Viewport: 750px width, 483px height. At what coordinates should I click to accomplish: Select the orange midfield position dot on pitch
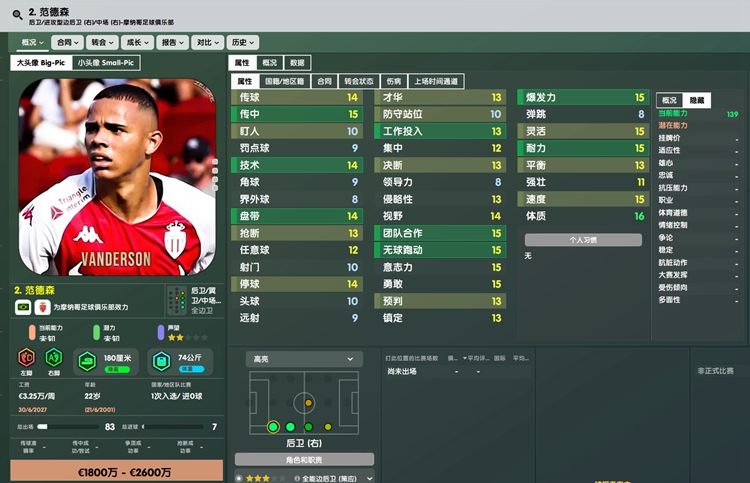309,403
